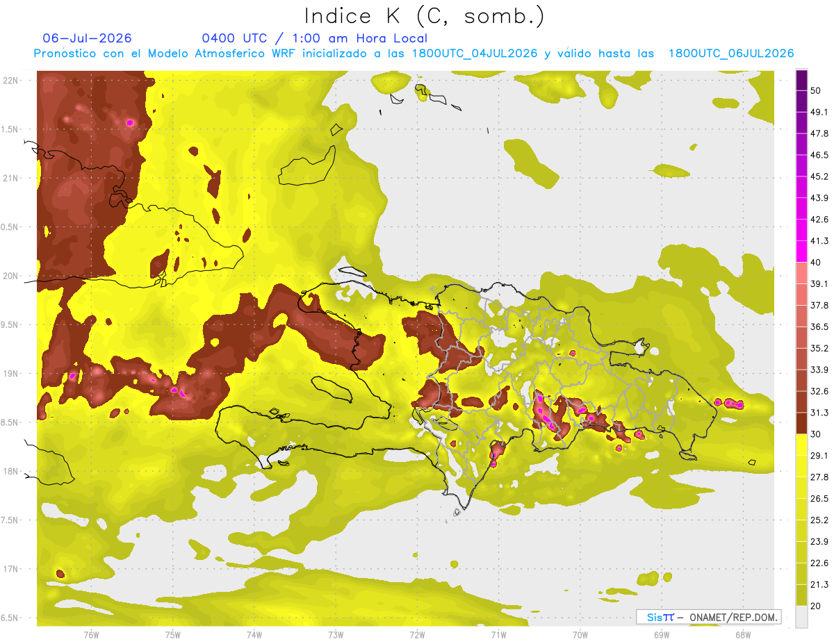The image size is (834, 644).
Task: Click the colorbar label "23.9"
Action: [819, 541]
